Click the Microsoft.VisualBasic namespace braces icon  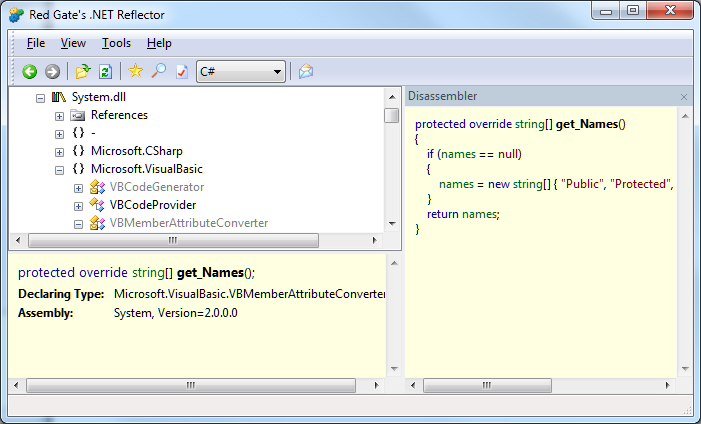pos(78,169)
